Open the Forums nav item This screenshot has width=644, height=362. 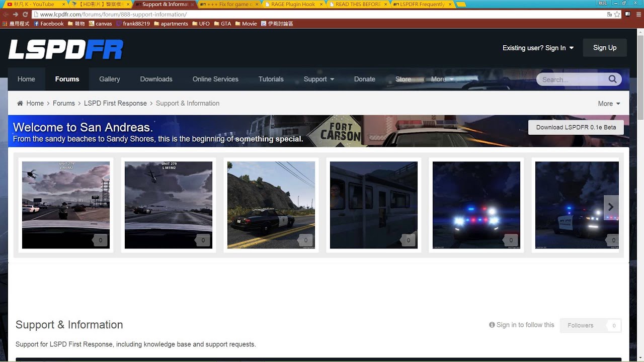tap(67, 79)
